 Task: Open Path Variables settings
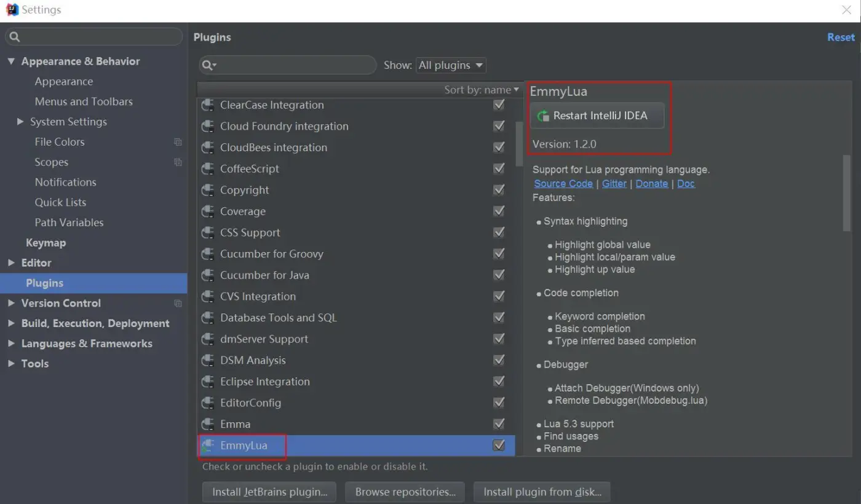click(x=69, y=222)
